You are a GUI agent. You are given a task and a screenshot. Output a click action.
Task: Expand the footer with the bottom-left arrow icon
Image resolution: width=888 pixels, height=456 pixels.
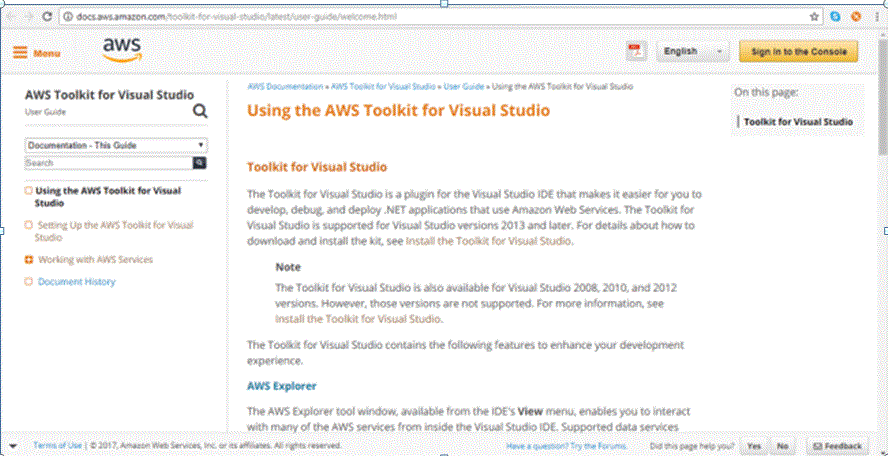[14, 446]
